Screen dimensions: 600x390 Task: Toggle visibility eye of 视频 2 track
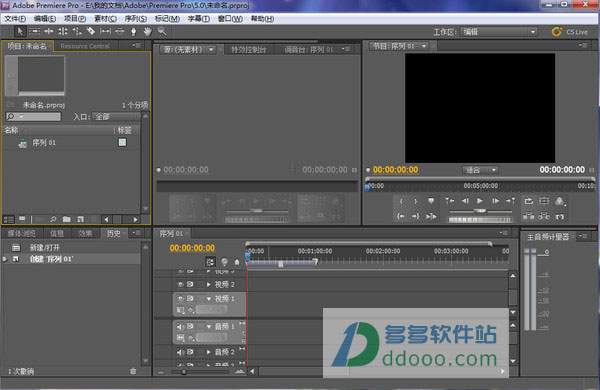click(181, 284)
